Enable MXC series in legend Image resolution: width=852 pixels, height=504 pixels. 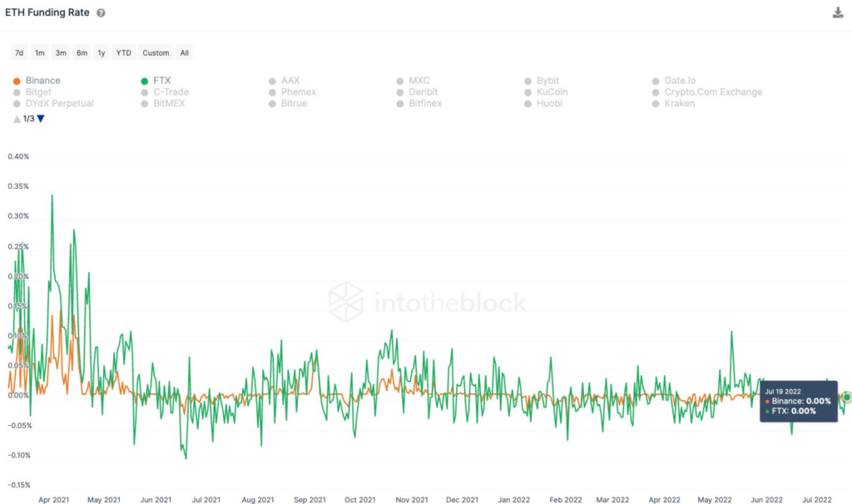pos(413,81)
